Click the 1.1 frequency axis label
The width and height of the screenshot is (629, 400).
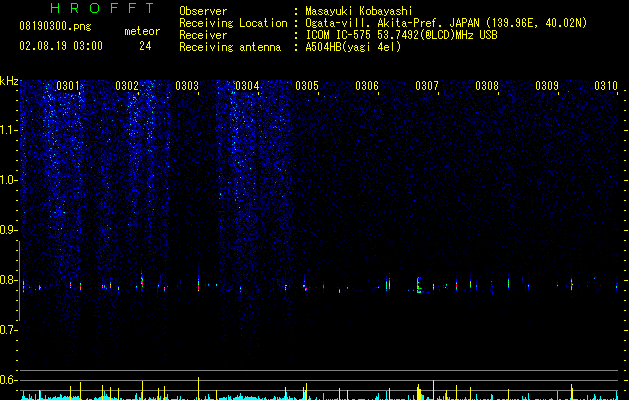pyautogui.click(x=8, y=130)
